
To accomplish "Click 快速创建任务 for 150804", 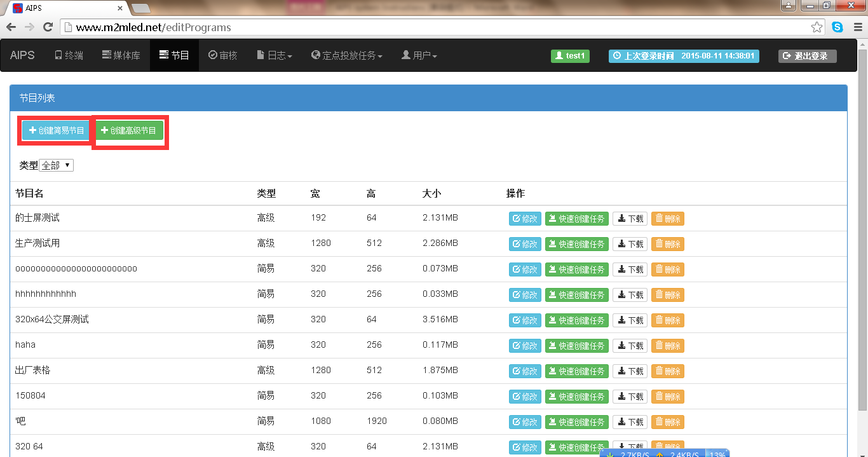I will click(x=577, y=397).
